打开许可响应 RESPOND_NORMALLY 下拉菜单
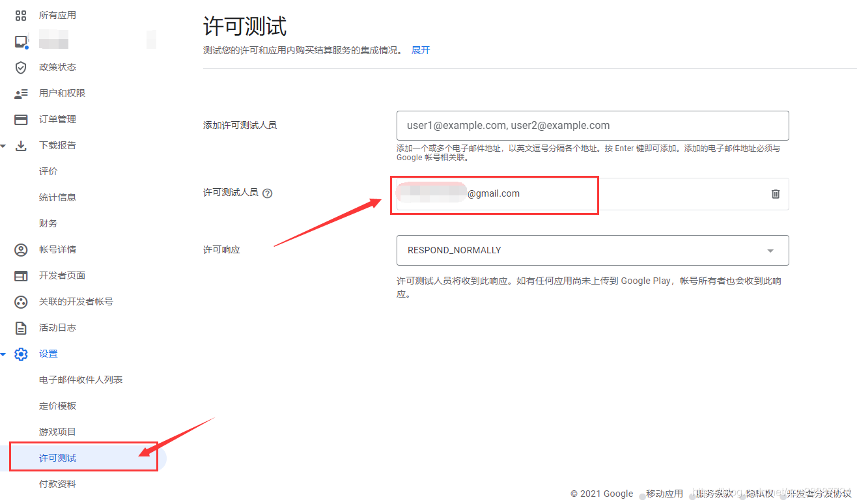This screenshot has height=504, width=857. tap(770, 250)
